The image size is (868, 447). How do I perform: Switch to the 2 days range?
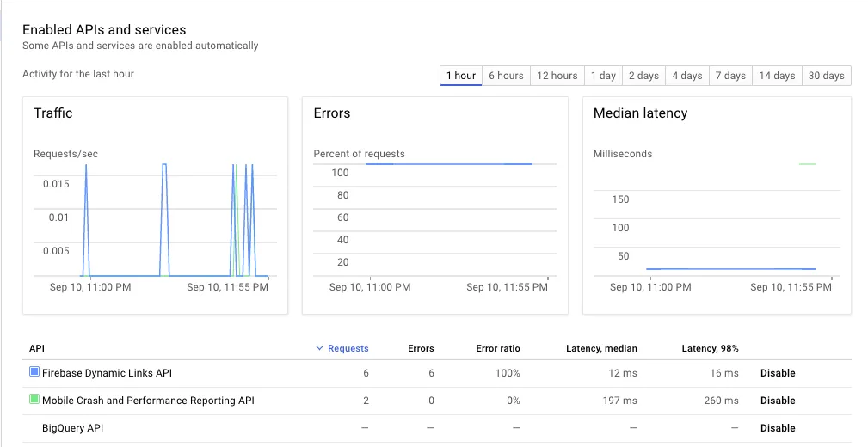[643, 76]
